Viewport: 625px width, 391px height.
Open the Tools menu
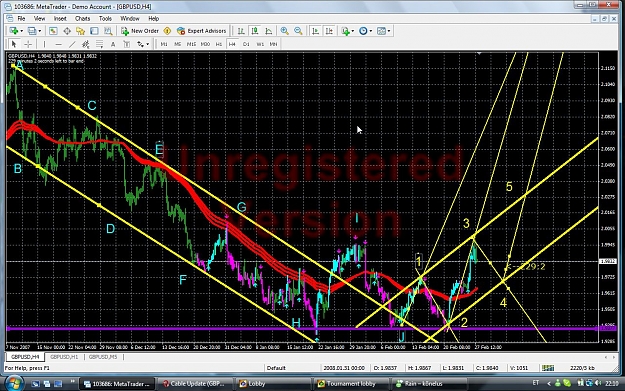click(x=105, y=18)
